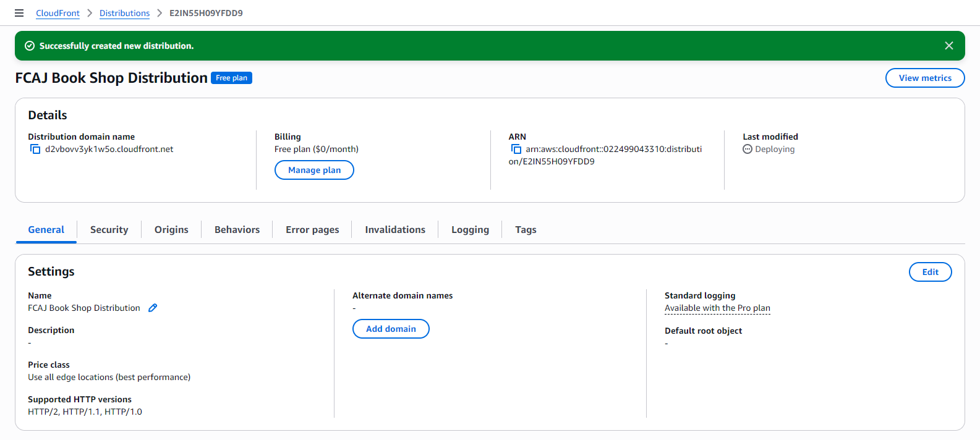Switch to the General tab
Viewport: 980px width, 440px height.
(46, 230)
